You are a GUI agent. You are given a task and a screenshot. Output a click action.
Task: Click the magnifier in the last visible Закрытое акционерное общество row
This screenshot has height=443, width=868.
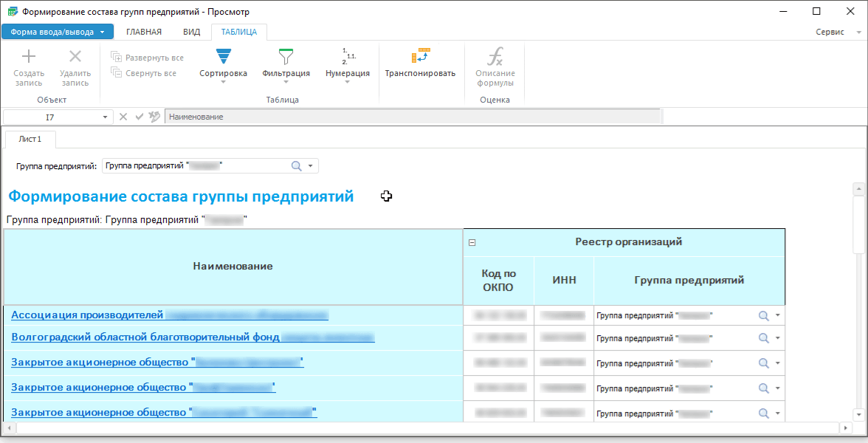pyautogui.click(x=763, y=413)
